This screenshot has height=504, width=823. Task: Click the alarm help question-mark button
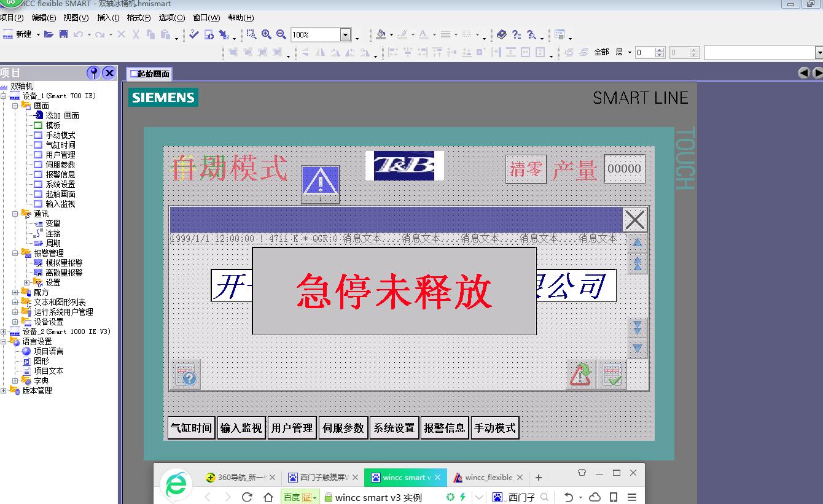(185, 376)
